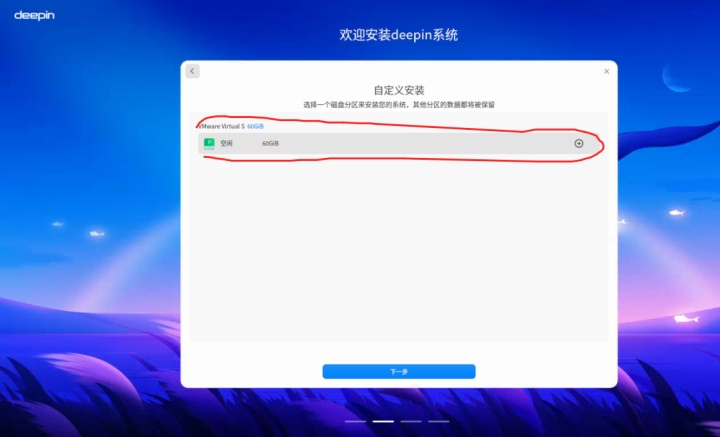The image size is (720, 437).
Task: Add partition with the plus circle icon
Action: tap(579, 143)
